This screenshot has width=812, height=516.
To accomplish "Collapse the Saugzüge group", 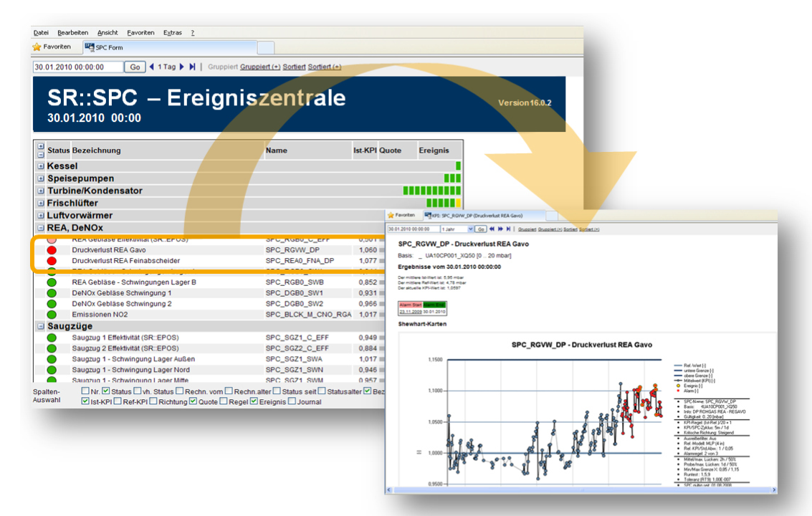I will [x=40, y=327].
